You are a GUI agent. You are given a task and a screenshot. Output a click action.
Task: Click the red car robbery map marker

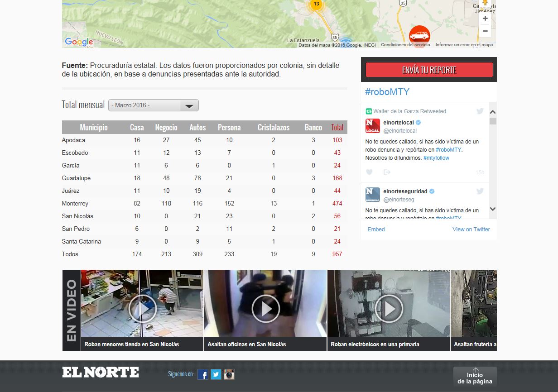coord(419,35)
